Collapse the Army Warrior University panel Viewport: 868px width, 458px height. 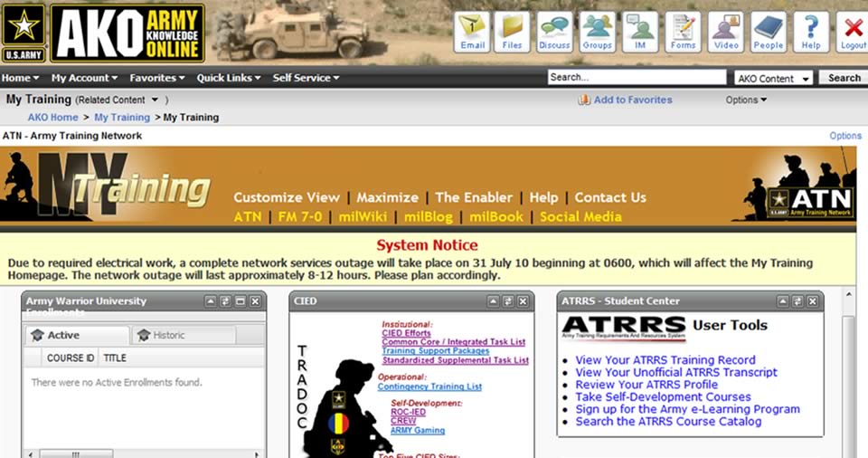click(x=211, y=301)
